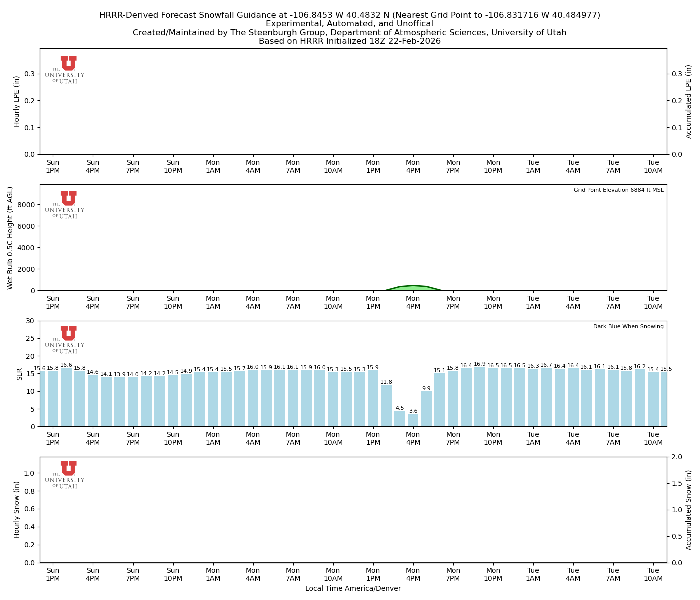Select the SLR bar labeled 13.9
The height and width of the screenshot is (600, 700).
[120, 402]
